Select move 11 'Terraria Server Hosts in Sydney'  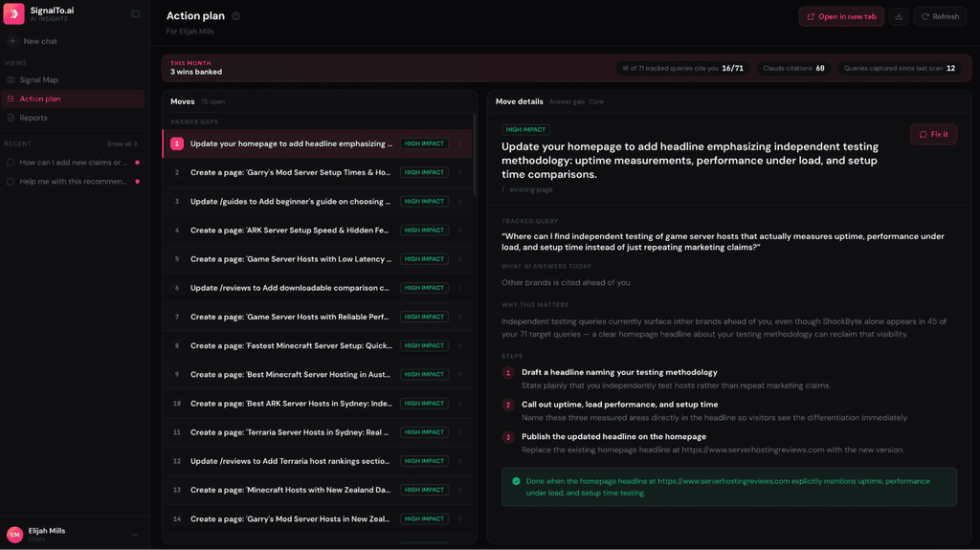click(x=318, y=432)
